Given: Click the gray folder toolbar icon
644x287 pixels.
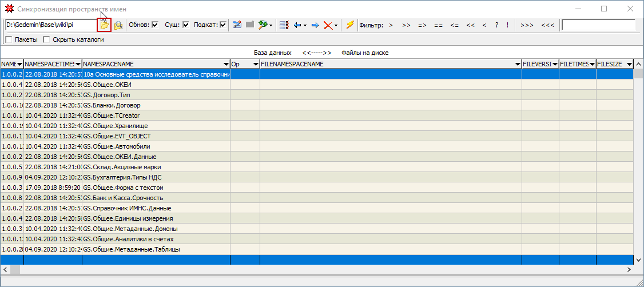Looking at the screenshot, I should [x=250, y=25].
